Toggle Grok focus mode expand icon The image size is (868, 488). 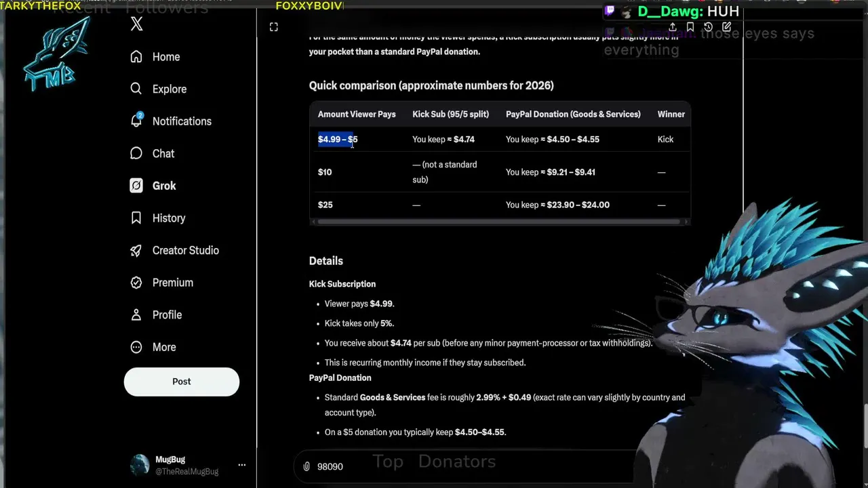tap(273, 27)
